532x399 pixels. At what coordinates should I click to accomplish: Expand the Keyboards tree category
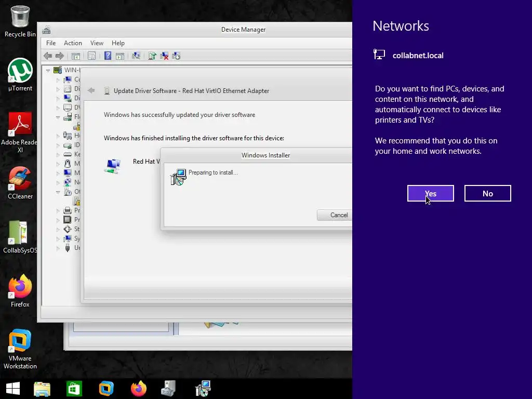[58, 154]
